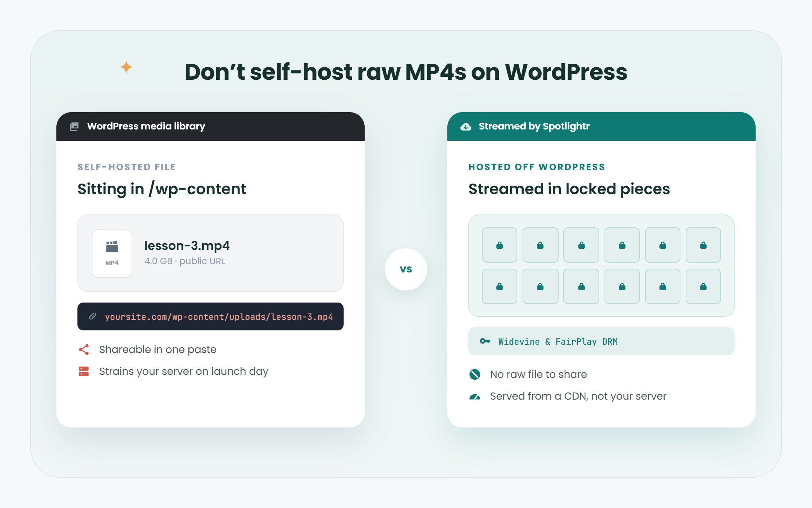Viewport: 812px width, 508px height.
Task: Click Shareable in one paste text
Action: (x=158, y=350)
